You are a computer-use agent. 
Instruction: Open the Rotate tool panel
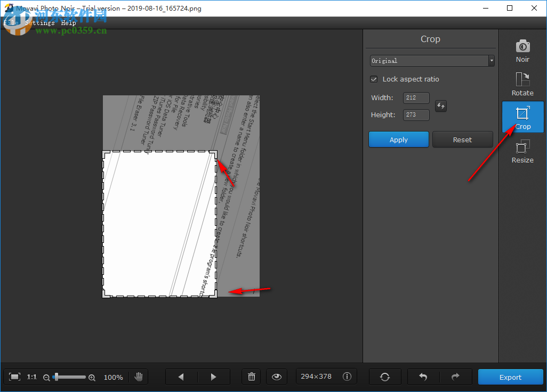click(x=522, y=84)
